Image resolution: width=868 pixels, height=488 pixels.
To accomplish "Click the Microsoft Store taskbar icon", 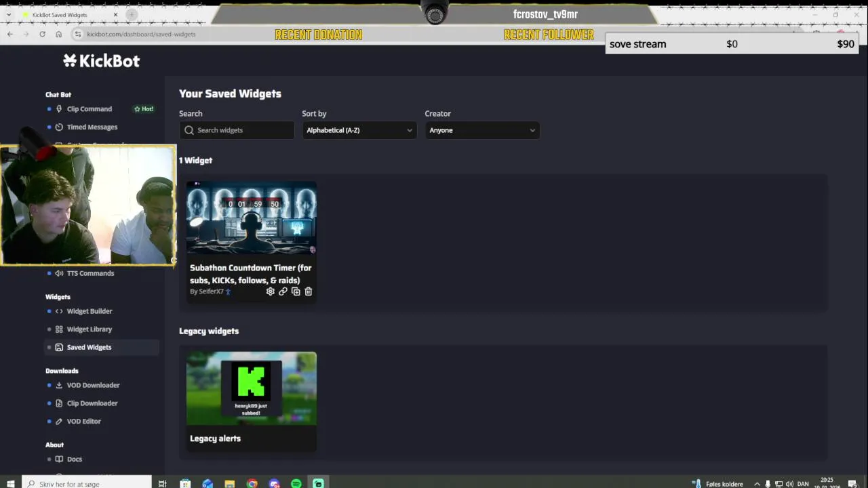I will (x=185, y=483).
